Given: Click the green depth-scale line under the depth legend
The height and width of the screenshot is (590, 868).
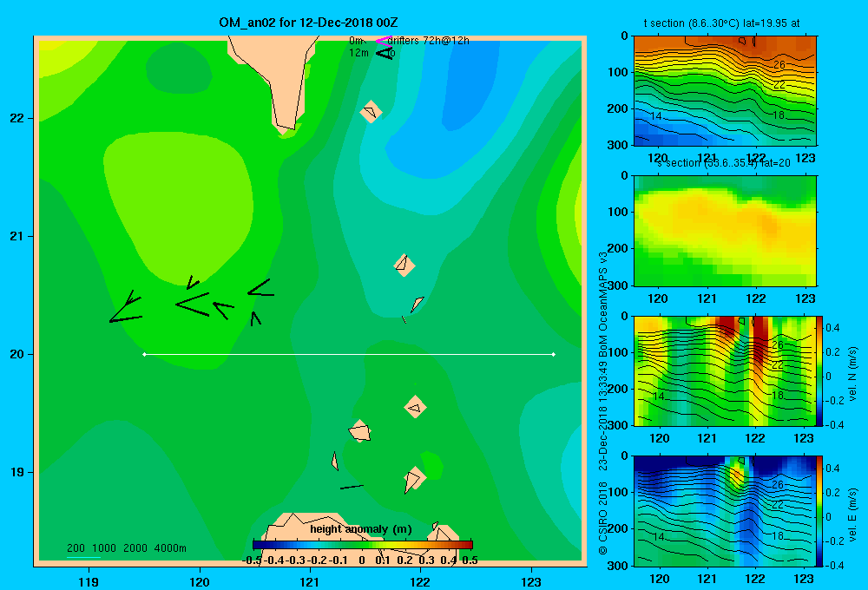Looking at the screenshot, I should coord(83,557).
